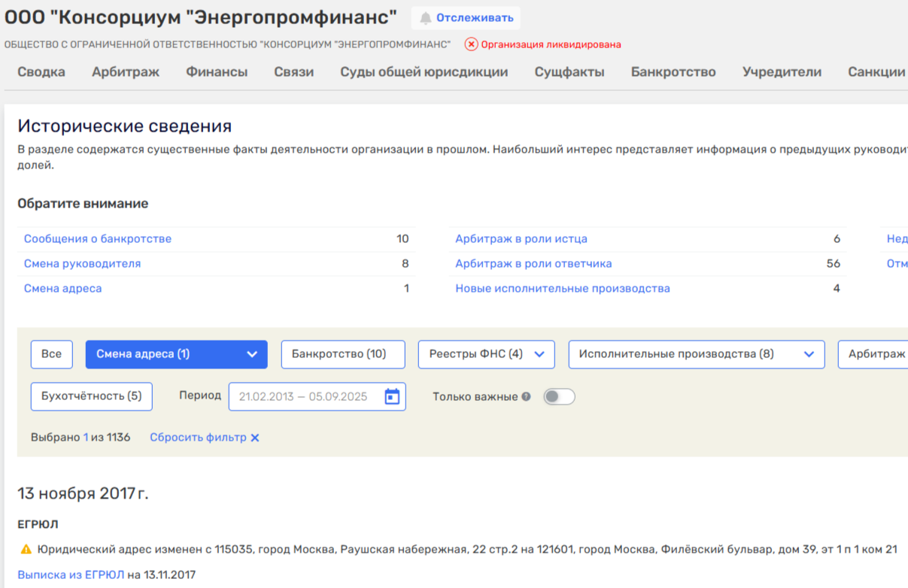The width and height of the screenshot is (908, 588).
Task: Open Смена руководителя link
Action: tap(83, 264)
